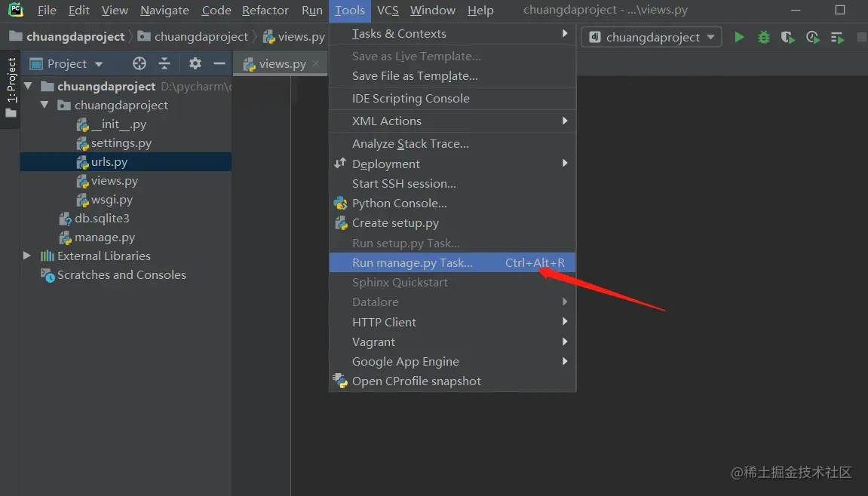Viewport: 868px width, 496px height.
Task: Click second chuangdaproject folder breadcrumb
Action: (x=193, y=36)
